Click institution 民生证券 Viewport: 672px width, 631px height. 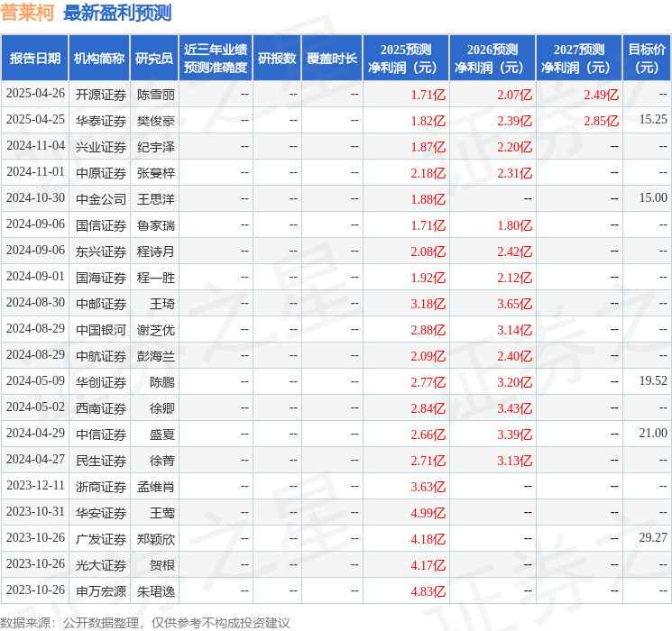coord(101,461)
